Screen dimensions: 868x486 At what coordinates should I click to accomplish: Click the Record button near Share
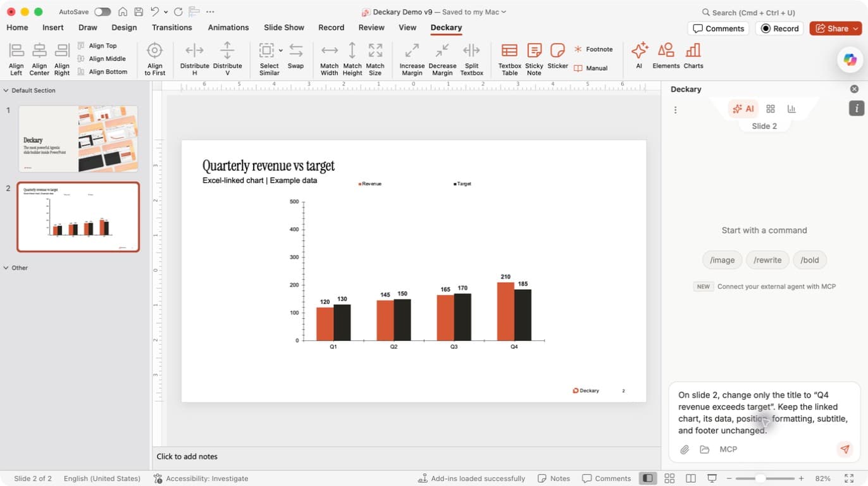(x=780, y=28)
